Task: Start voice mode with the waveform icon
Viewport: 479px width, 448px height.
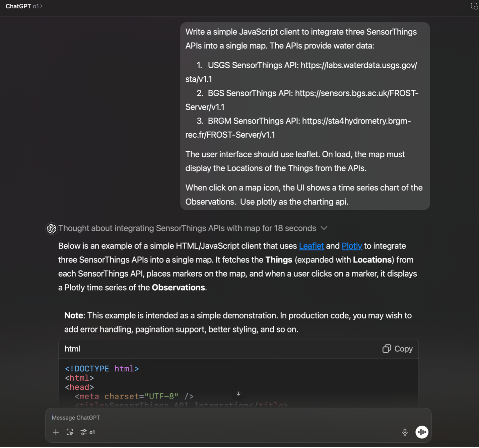Action: [422, 432]
